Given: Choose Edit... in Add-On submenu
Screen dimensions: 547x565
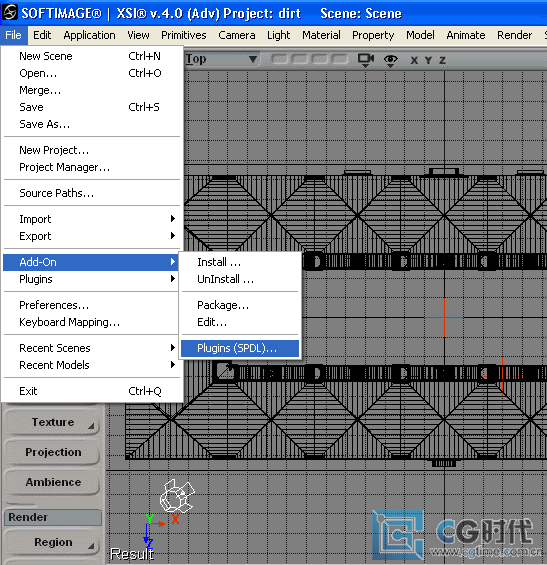Looking at the screenshot, I should pos(240,322).
